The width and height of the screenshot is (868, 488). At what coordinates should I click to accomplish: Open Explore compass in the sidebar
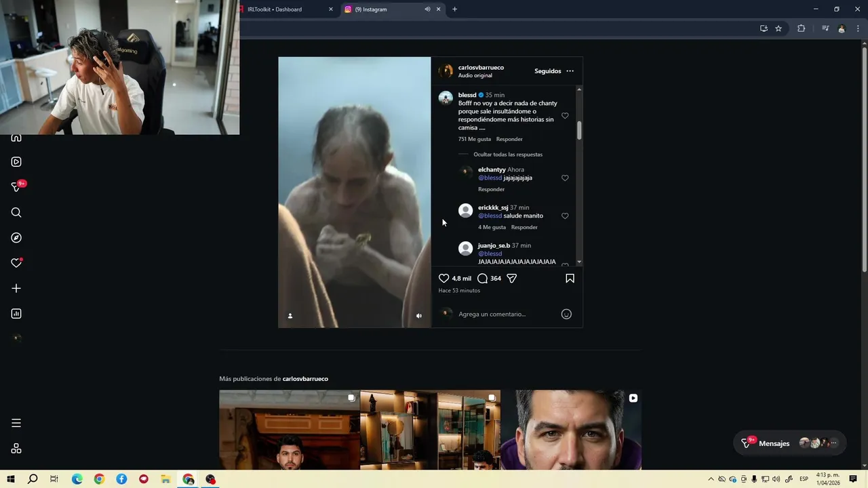[x=16, y=238]
